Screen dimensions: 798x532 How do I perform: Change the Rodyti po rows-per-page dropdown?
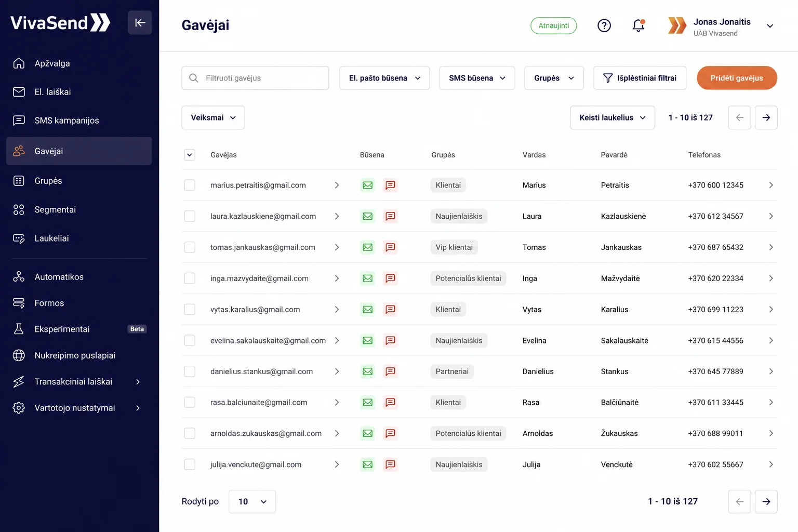pyautogui.click(x=252, y=502)
